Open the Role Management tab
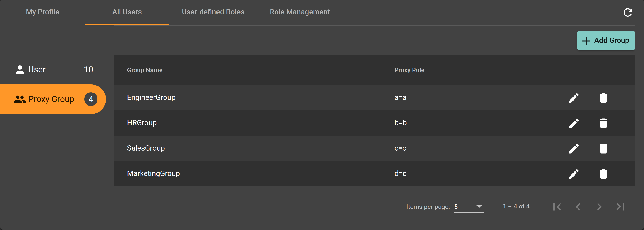The image size is (644, 230). point(299,12)
